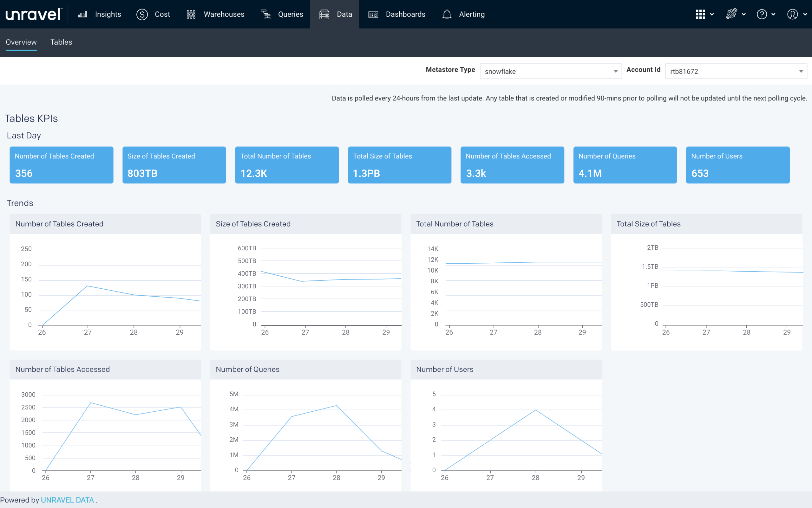The image size is (812, 508).
Task: Select the Overview tab
Action: pyautogui.click(x=21, y=42)
